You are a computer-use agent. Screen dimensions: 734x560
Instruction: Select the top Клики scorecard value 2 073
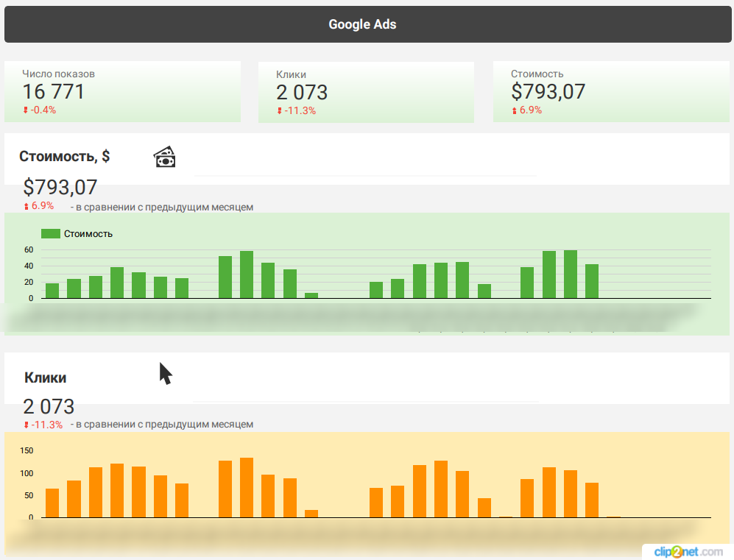click(x=302, y=93)
